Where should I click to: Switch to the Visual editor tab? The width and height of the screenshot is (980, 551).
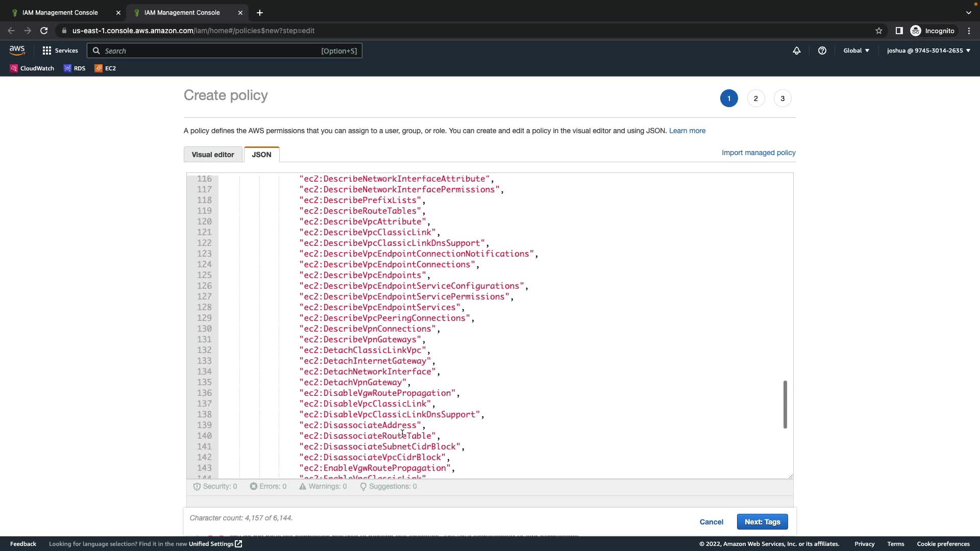pos(213,155)
